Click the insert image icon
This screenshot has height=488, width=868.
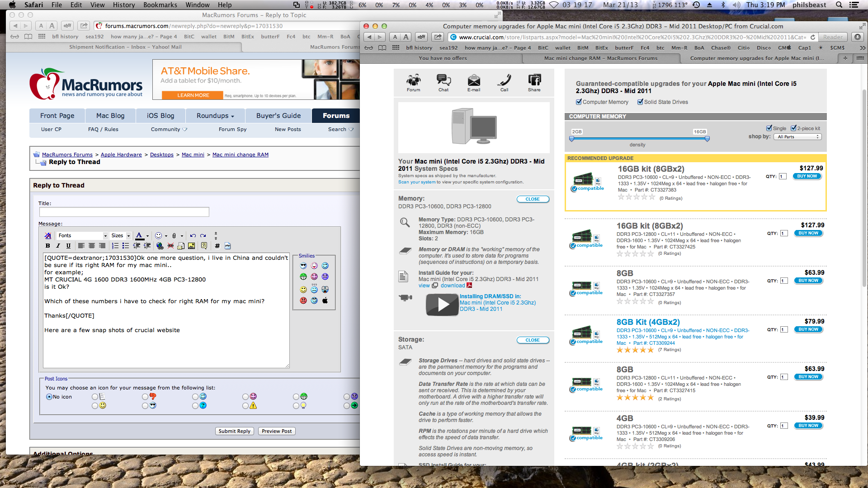click(192, 246)
